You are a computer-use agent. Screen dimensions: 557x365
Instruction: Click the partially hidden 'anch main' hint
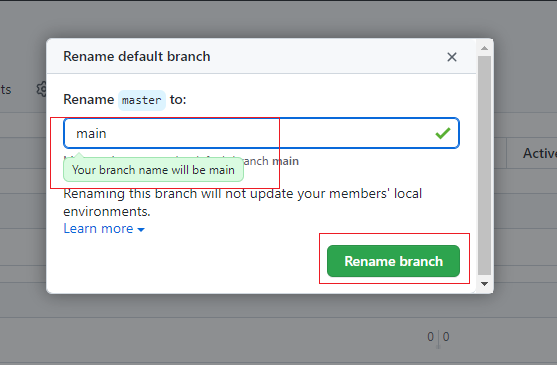tap(271, 161)
